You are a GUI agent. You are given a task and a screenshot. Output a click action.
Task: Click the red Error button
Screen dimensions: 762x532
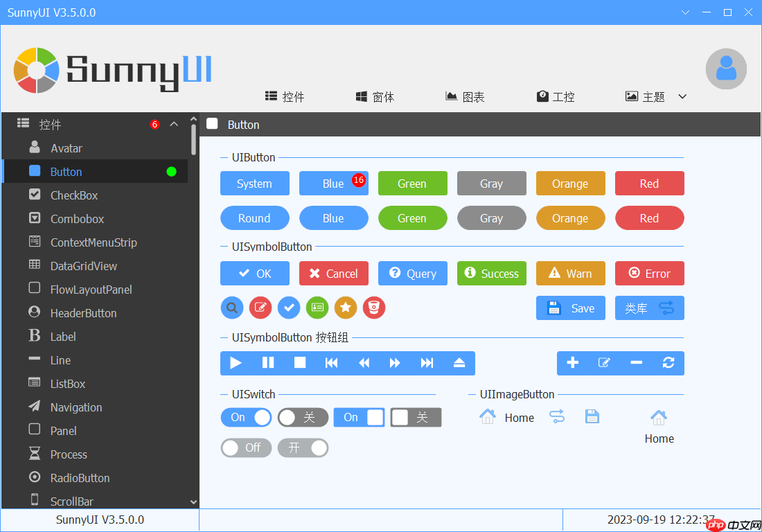coord(649,273)
